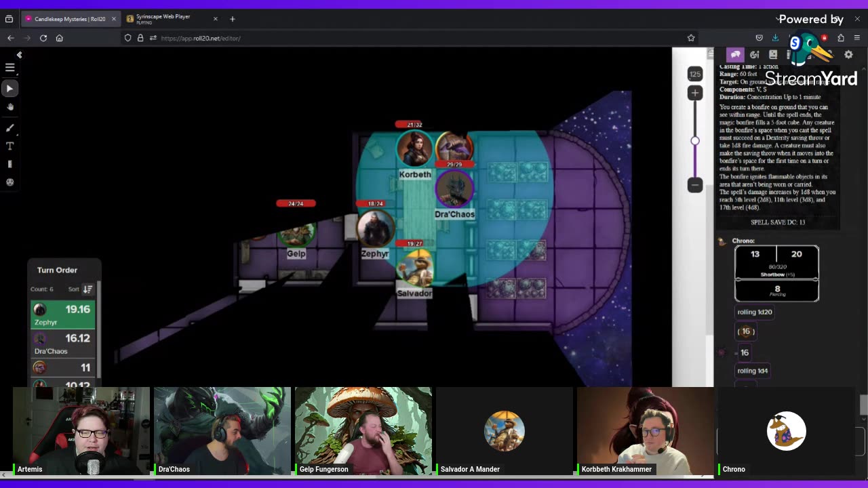Screen dimensions: 868x488
Task: Click the zoom in plus button
Action: (x=695, y=93)
